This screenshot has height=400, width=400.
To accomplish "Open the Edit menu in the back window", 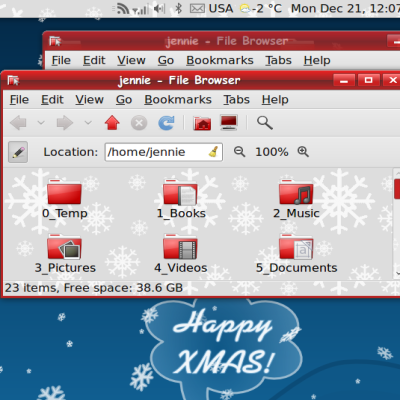I will (x=94, y=60).
